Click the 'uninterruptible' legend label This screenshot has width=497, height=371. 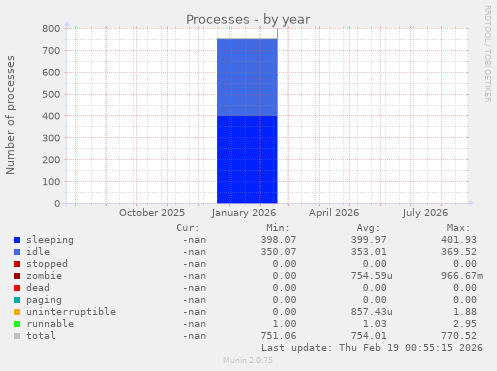71,312
